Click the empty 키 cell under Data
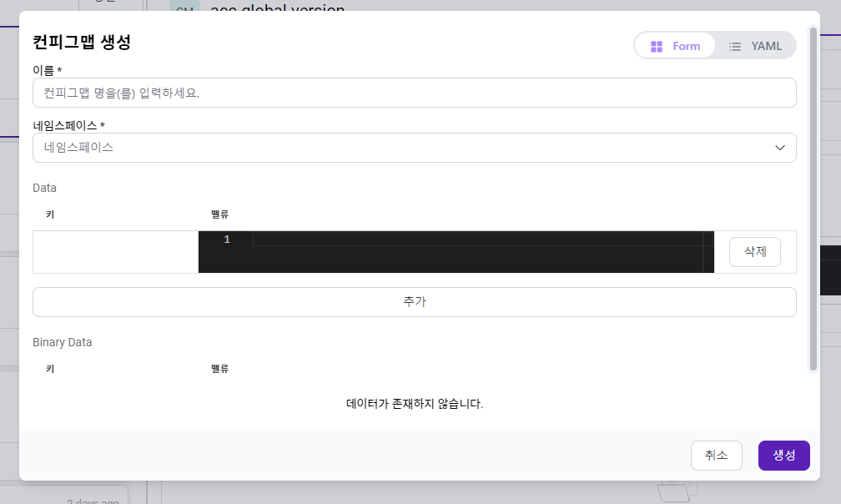841x504 pixels. point(115,252)
